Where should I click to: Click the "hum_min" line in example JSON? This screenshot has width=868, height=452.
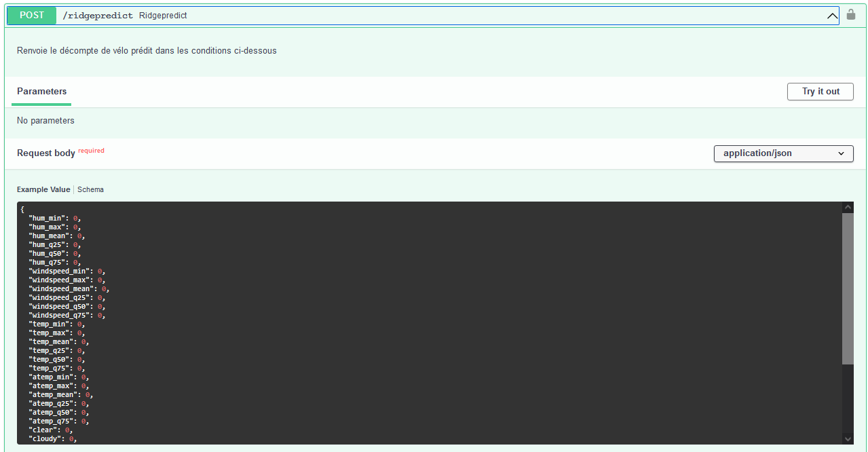coord(54,219)
